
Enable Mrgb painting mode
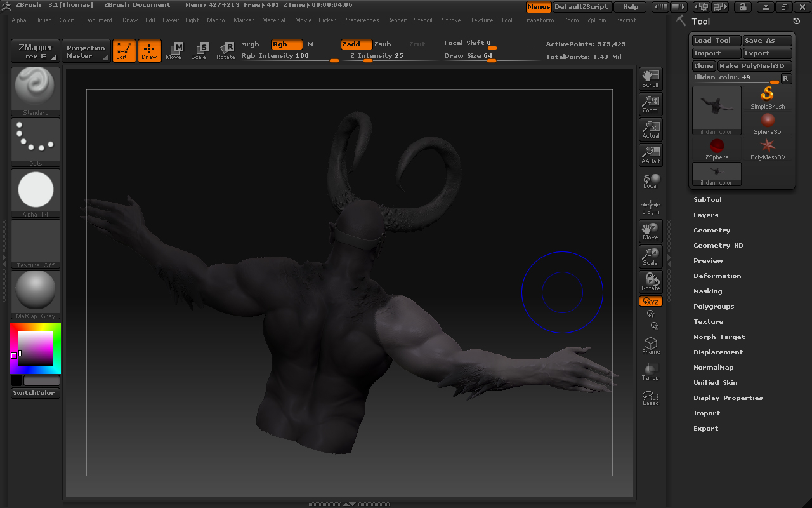250,44
